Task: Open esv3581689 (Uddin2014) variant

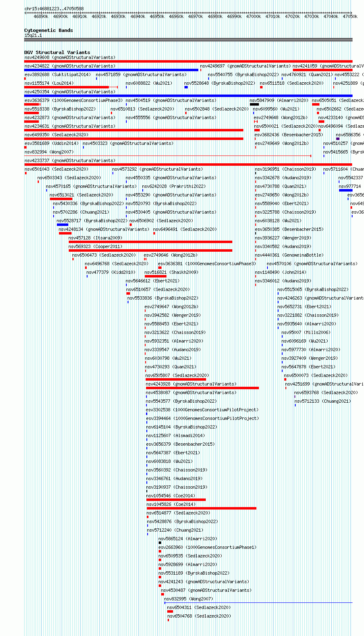Action: [x=52, y=143]
